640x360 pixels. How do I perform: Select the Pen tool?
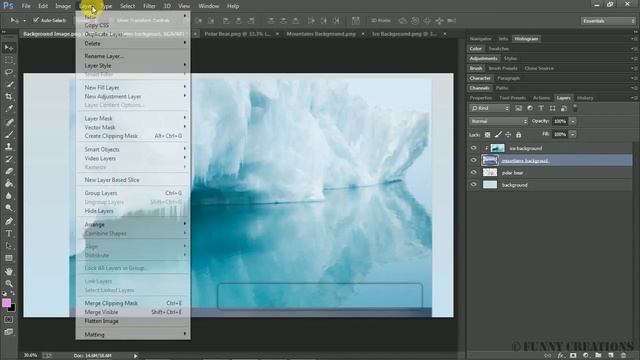click(9, 221)
